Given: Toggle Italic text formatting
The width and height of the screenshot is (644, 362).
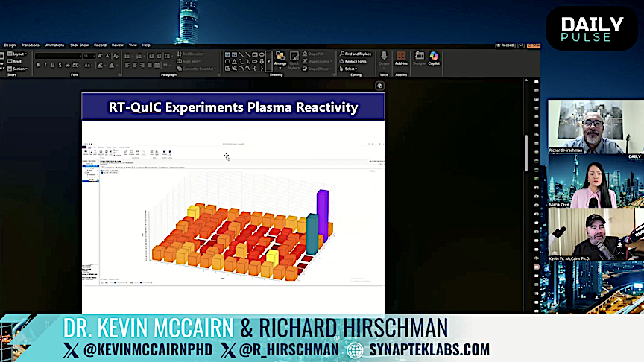Looking at the screenshot, I should coord(45,65).
